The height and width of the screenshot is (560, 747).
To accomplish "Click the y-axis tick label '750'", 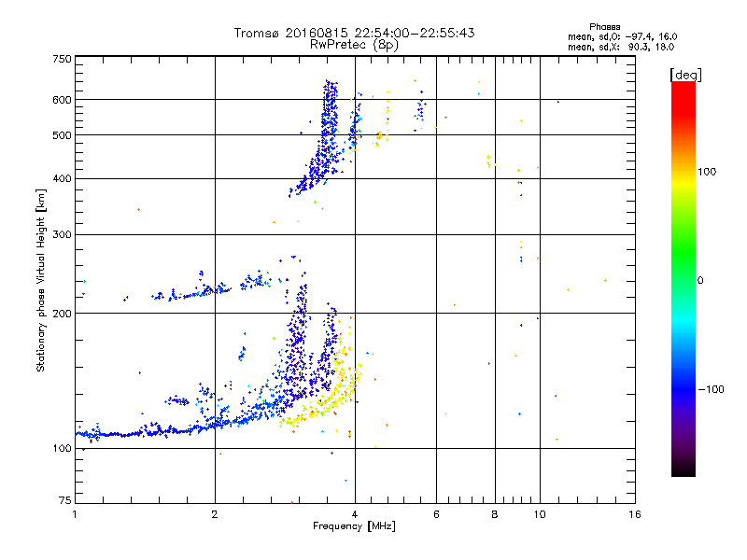I will tap(62, 59).
